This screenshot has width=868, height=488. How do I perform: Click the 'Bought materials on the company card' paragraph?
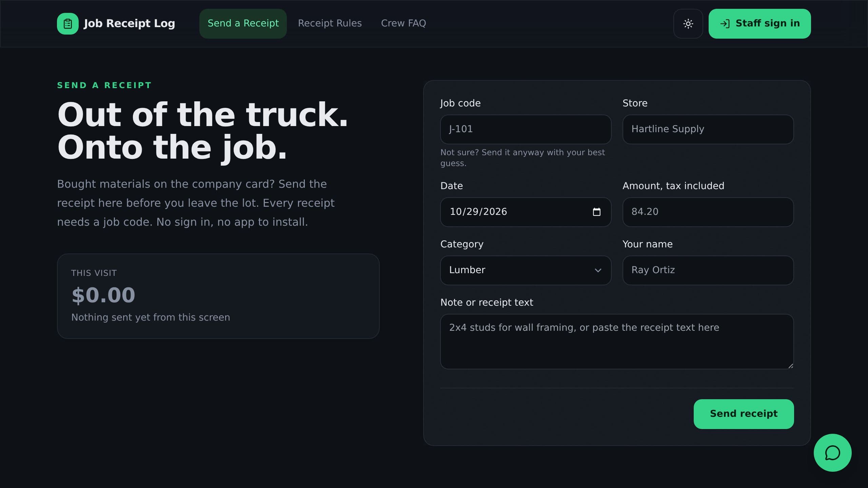click(x=196, y=203)
